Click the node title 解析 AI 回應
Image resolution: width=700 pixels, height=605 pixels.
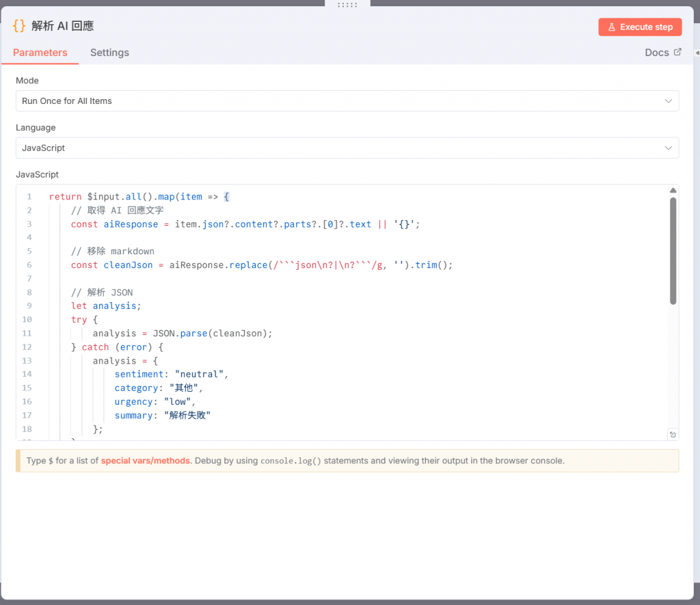pyautogui.click(x=62, y=26)
